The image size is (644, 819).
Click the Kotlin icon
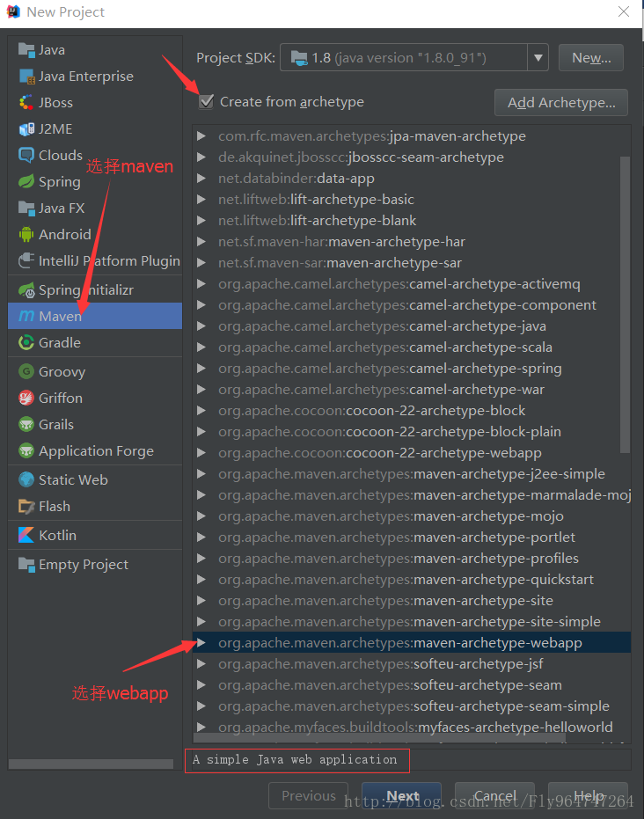click(26, 535)
